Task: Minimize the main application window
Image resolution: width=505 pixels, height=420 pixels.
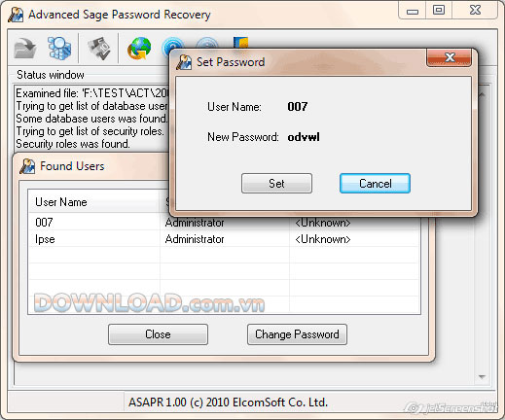Action: (413, 11)
